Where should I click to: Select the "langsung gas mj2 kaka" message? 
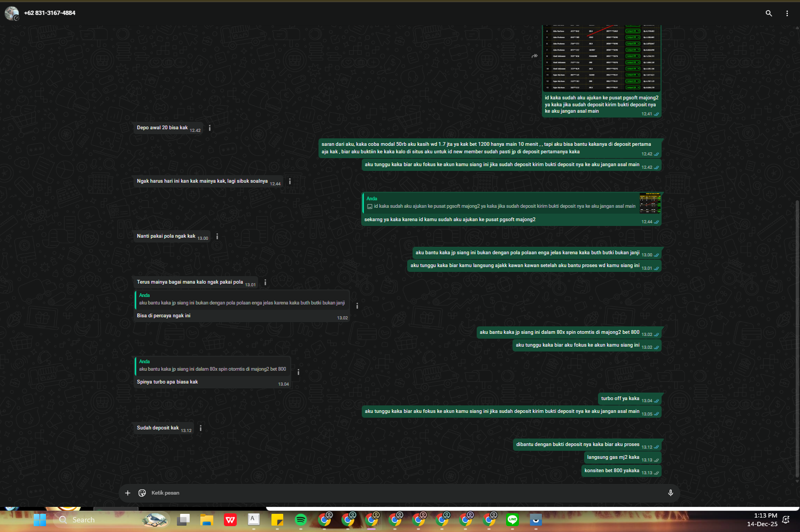click(x=623, y=457)
